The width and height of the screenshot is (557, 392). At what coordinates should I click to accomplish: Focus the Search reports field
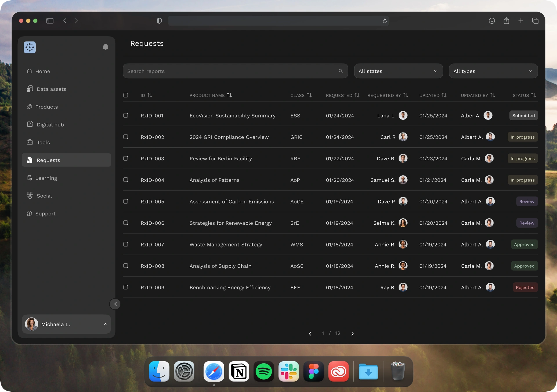coord(232,71)
